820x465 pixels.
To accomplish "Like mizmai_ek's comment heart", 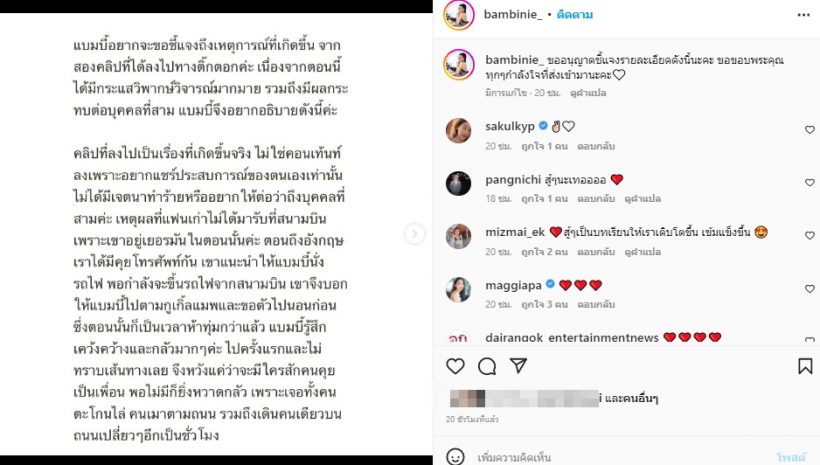I will pyautogui.click(x=810, y=235).
